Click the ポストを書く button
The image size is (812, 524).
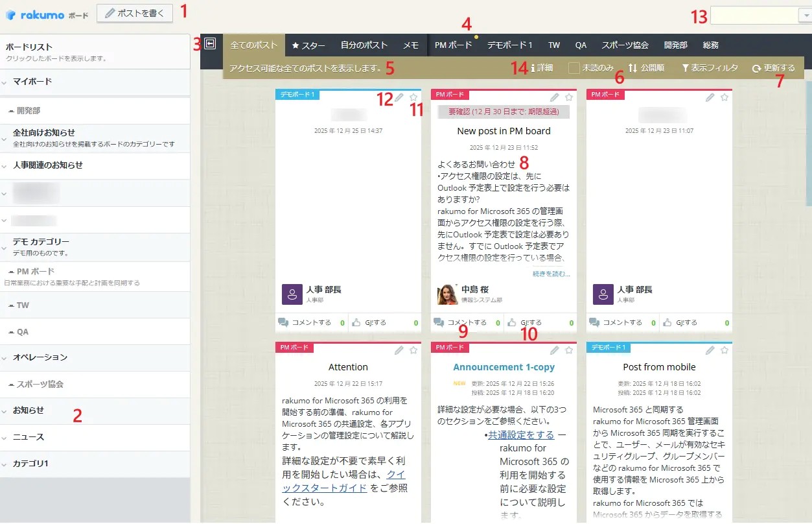[x=135, y=13]
